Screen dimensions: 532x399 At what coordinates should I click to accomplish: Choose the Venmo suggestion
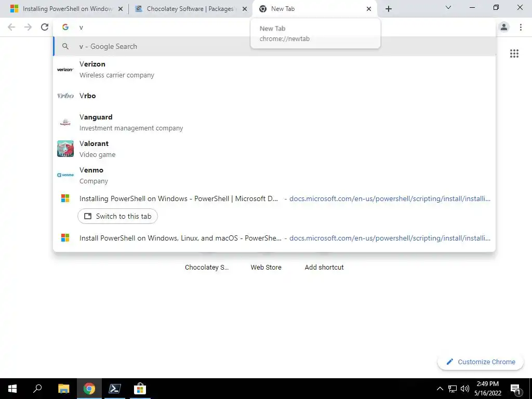tap(274, 176)
